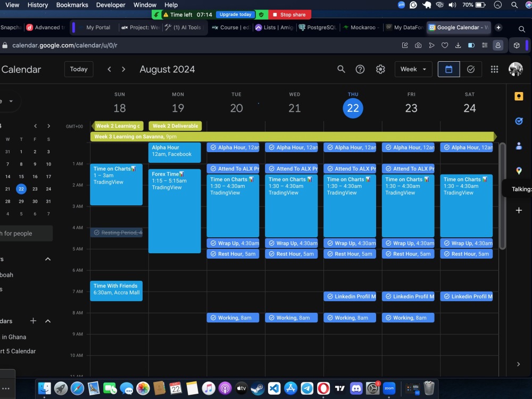Mark Saturday Wrap Up task complete
The width and height of the screenshot is (532, 399).
click(x=446, y=243)
